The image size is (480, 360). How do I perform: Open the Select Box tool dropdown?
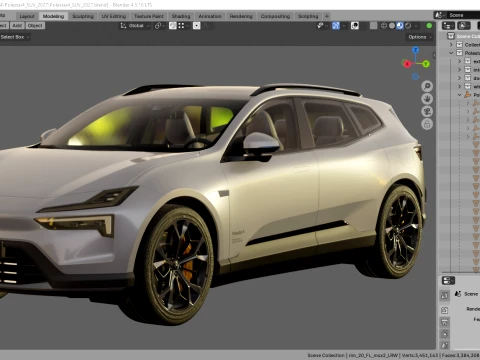click(15, 37)
